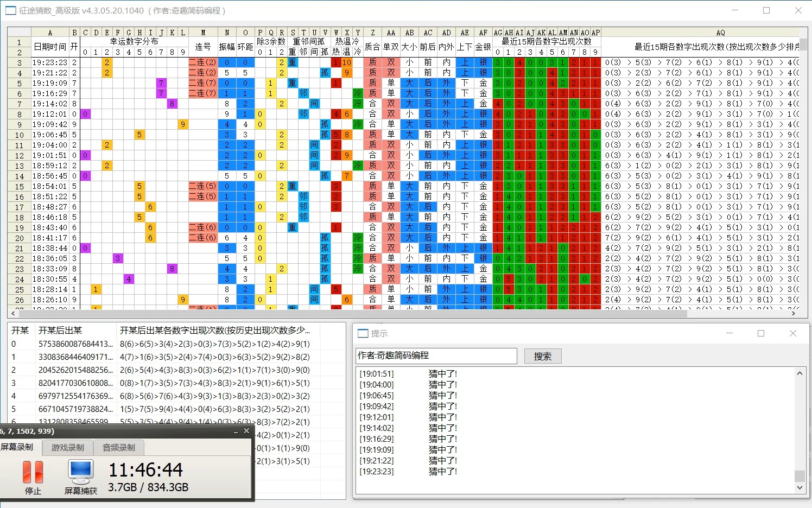
Task: Select column header AF
Action: tap(483, 33)
